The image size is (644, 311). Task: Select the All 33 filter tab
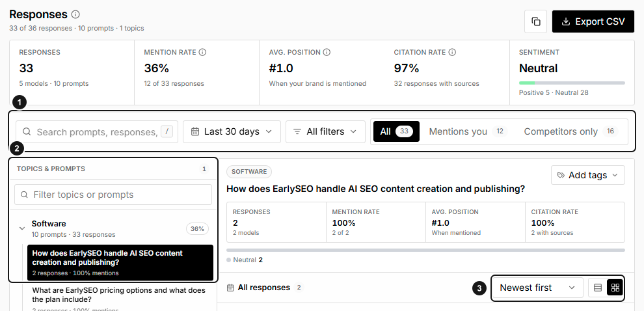[396, 131]
